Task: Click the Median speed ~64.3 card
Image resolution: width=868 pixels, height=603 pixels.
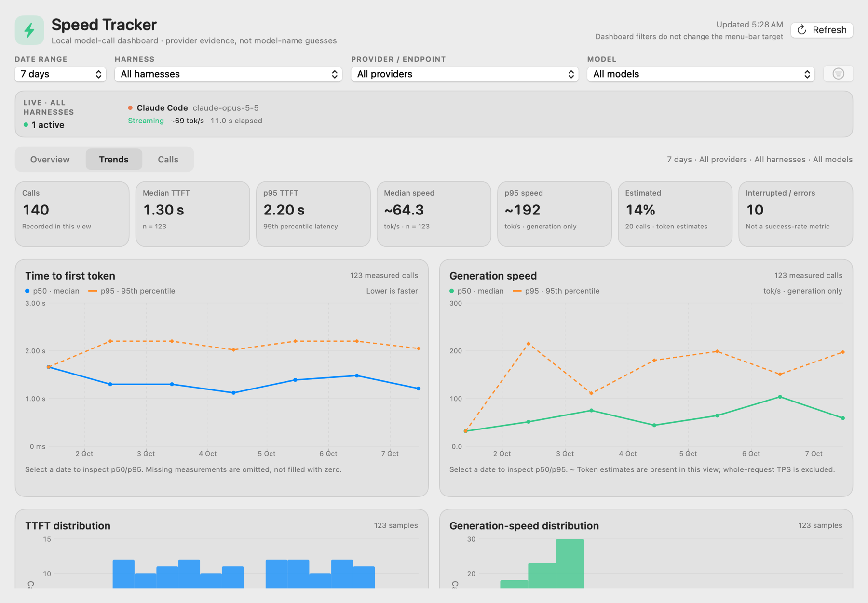Action: [x=434, y=214]
